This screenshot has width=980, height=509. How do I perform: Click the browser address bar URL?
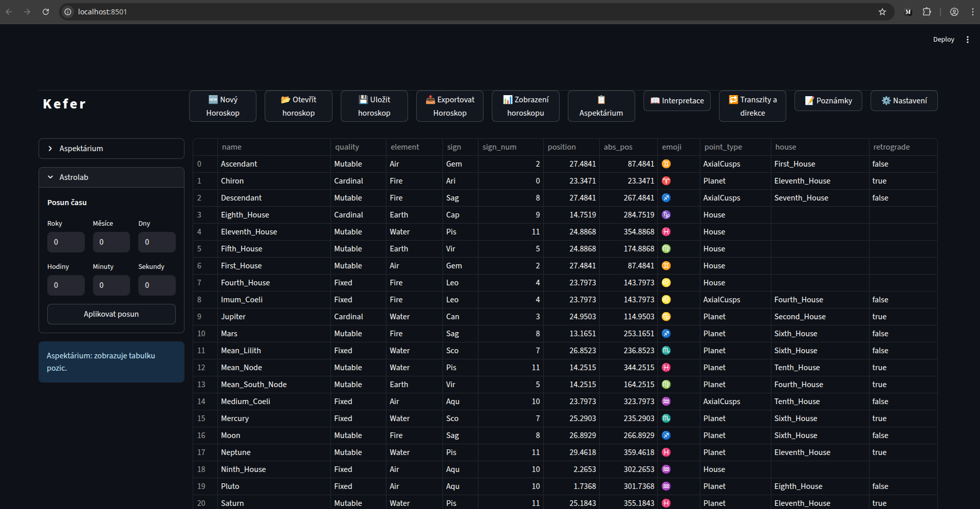pyautogui.click(x=102, y=12)
